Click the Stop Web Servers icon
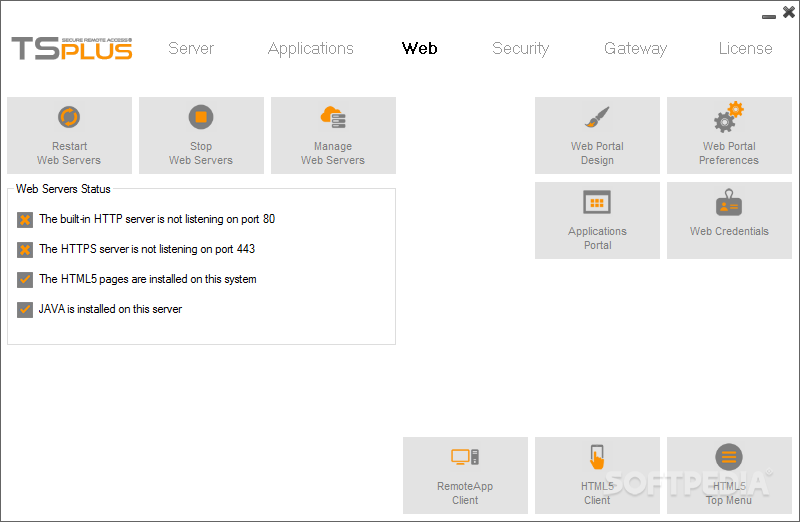The height and width of the screenshot is (522, 800). pos(201,117)
